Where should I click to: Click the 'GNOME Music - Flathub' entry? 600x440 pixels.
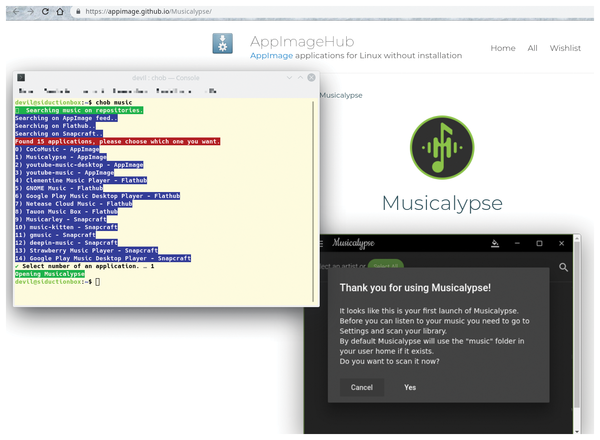pyautogui.click(x=59, y=188)
